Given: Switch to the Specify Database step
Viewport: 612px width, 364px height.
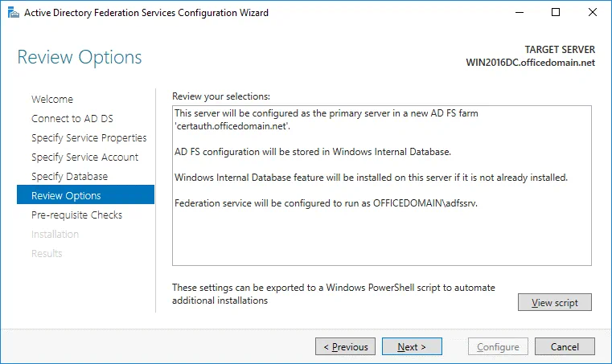Looking at the screenshot, I should click(x=69, y=176).
